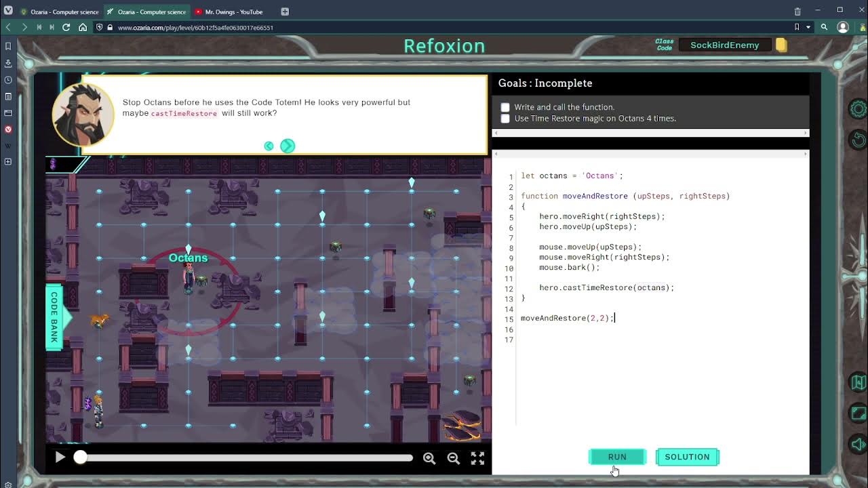
Task: Add a new web panel
Action: point(8,162)
